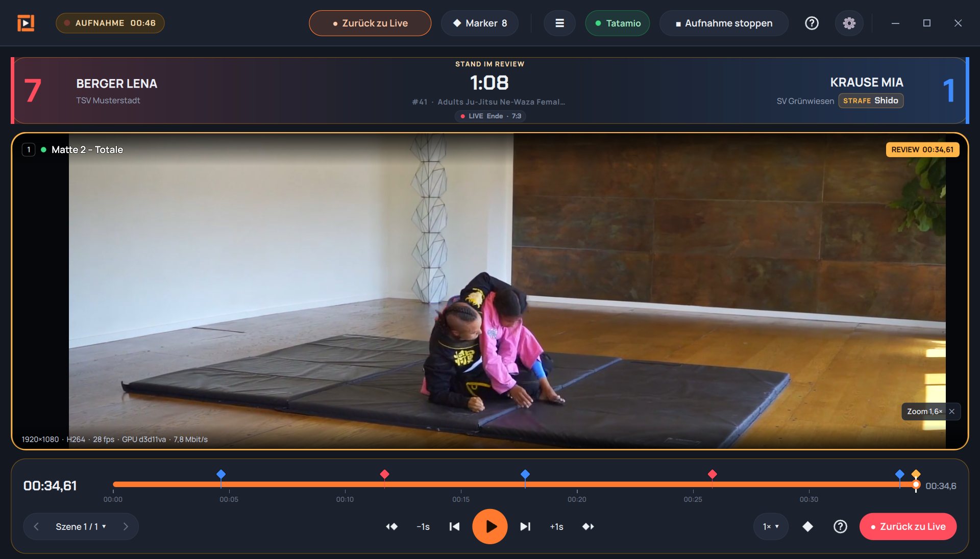Skip to end of scene
The height and width of the screenshot is (559, 980).
(525, 526)
